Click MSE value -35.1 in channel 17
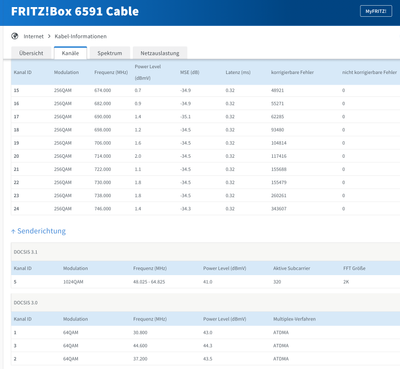 click(x=185, y=117)
